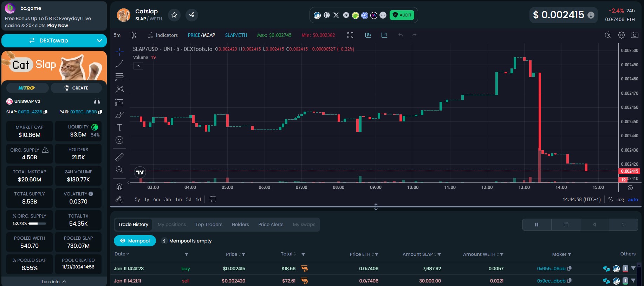
Task: Open the bc.game Play Now ad
Action: pyautogui.click(x=58, y=26)
